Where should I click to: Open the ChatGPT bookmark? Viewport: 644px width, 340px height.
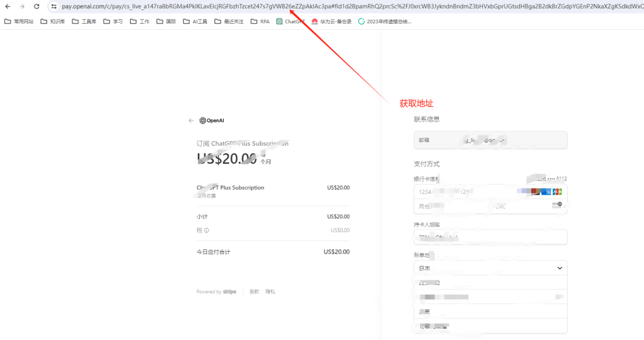tap(290, 21)
